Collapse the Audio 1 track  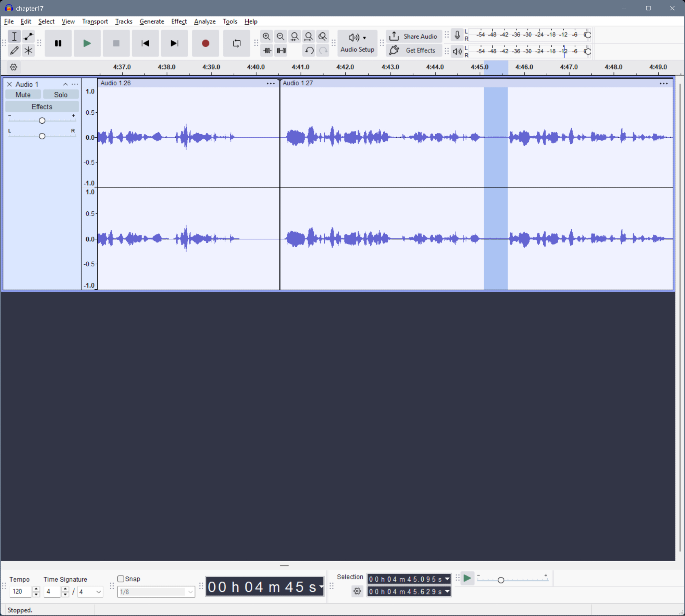tap(65, 84)
